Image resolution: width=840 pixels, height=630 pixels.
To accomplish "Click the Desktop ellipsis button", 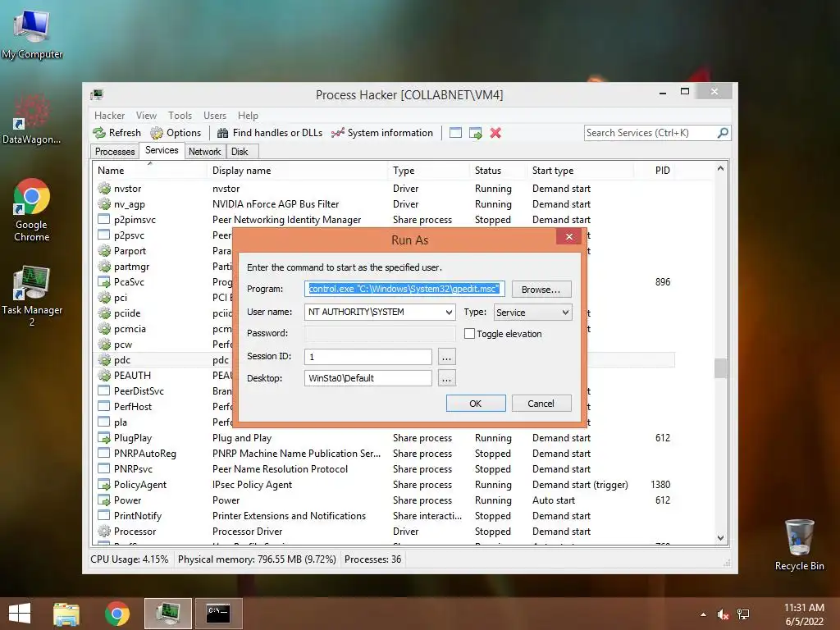I will (446, 378).
